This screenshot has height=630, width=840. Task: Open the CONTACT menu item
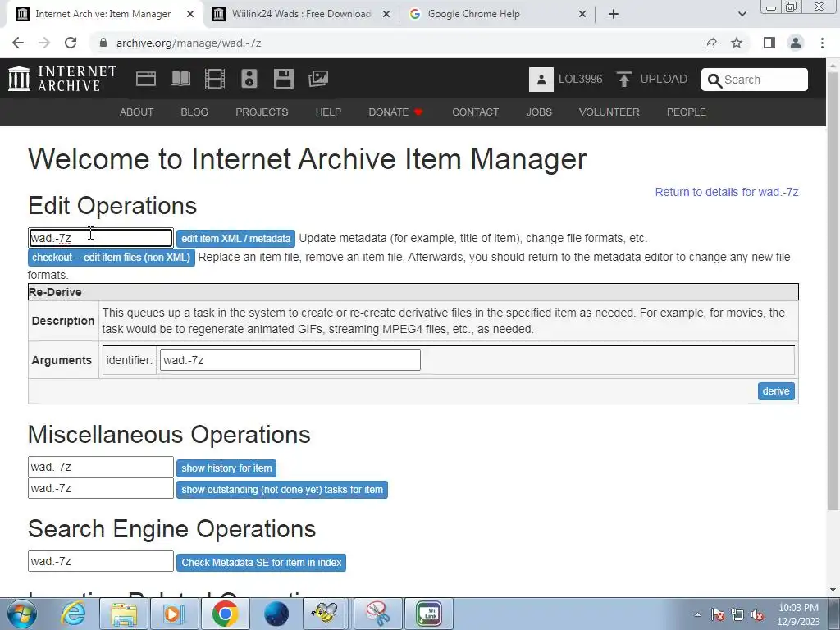click(x=475, y=112)
